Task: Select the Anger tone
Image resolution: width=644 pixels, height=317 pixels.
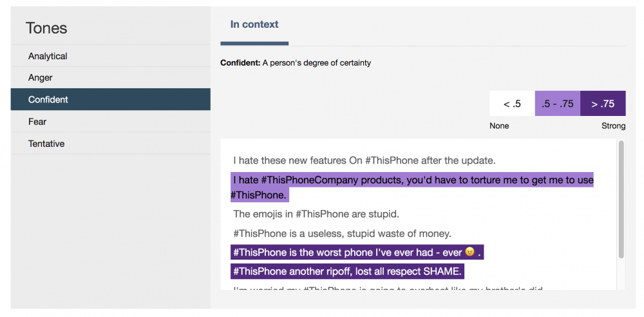Action: (111, 78)
